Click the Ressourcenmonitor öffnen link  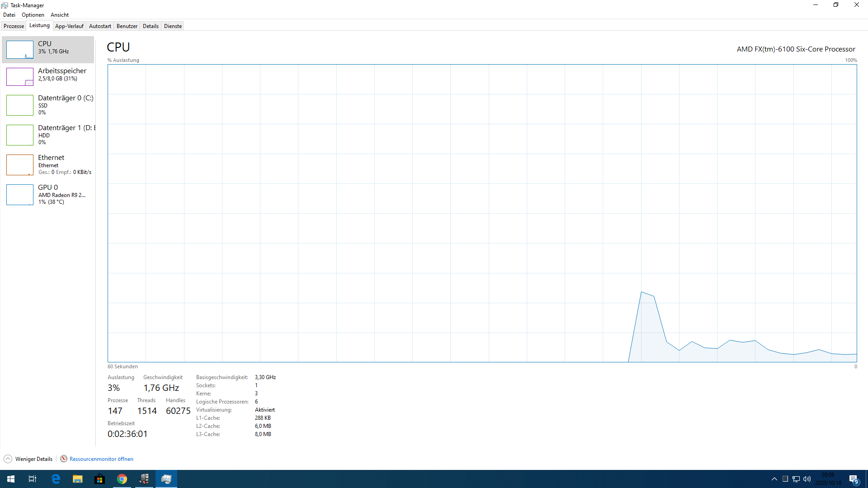[101, 459]
